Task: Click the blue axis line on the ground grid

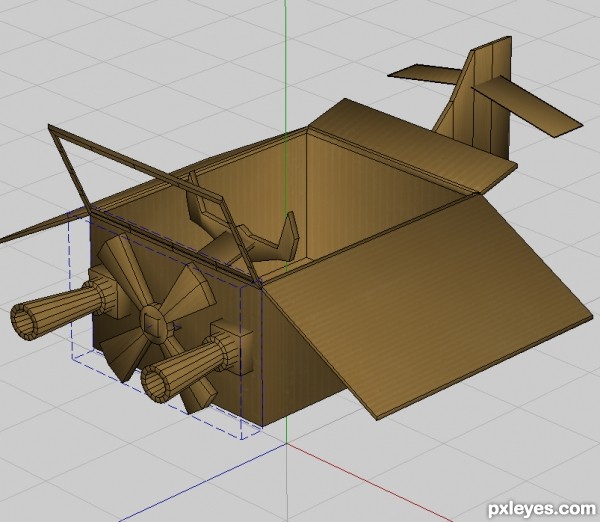Action: click(x=203, y=482)
